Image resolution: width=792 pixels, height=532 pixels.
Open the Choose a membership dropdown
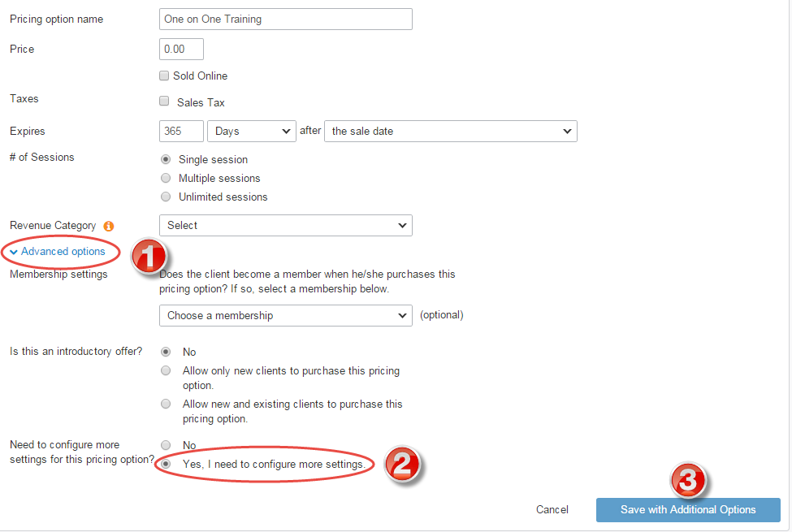tap(285, 315)
